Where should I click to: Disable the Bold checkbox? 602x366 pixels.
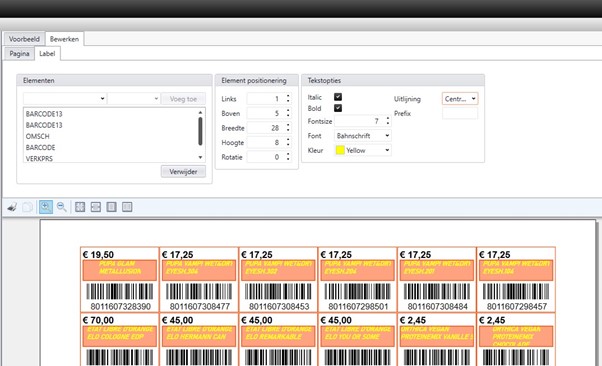(x=338, y=108)
